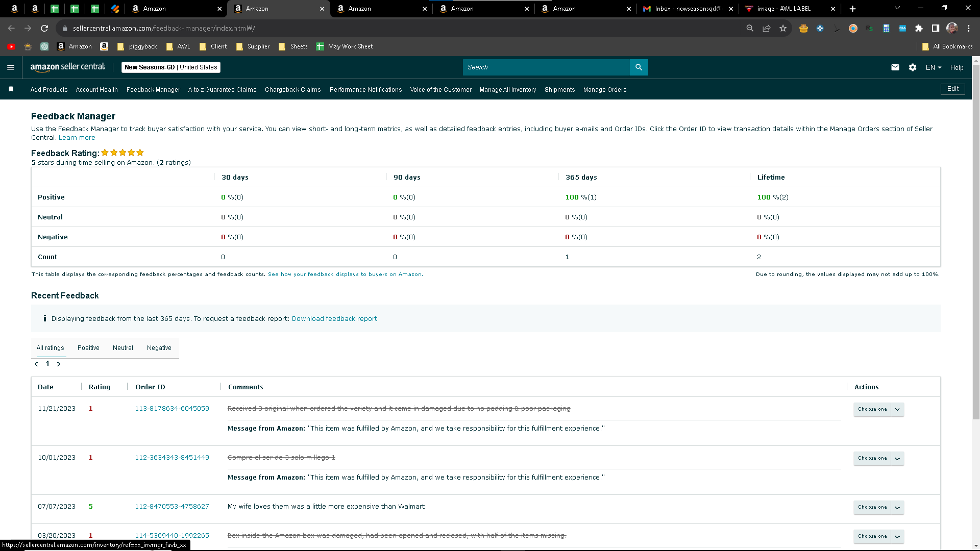
Task: Open A-to-z Guarantee Claims menu item
Action: click(223, 90)
